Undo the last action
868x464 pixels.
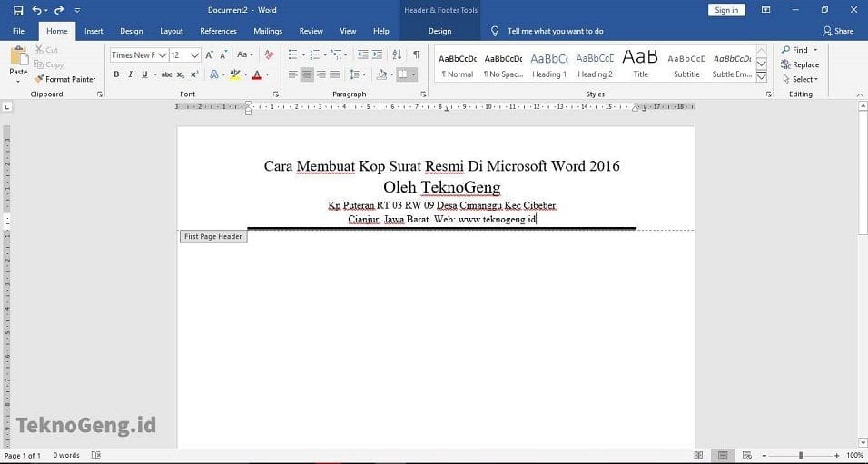pos(36,10)
